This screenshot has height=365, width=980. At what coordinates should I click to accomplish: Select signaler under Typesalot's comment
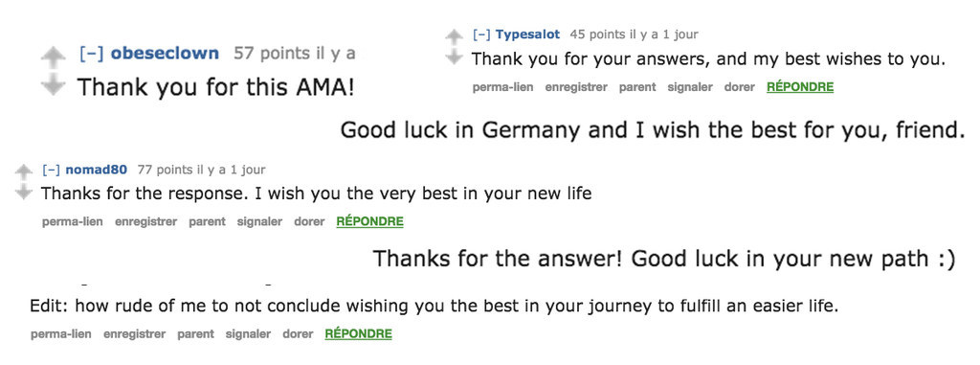(x=690, y=87)
